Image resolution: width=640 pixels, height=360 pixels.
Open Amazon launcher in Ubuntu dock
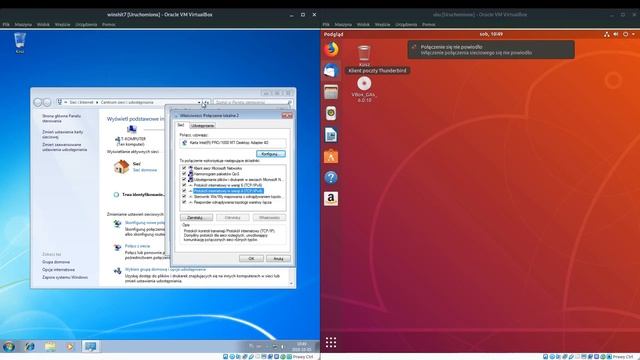[331, 199]
